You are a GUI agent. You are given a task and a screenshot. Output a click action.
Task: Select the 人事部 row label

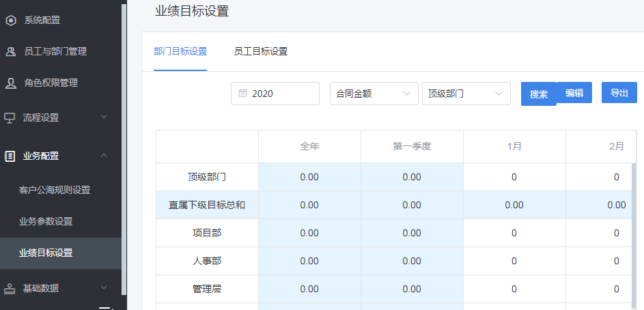point(207,261)
